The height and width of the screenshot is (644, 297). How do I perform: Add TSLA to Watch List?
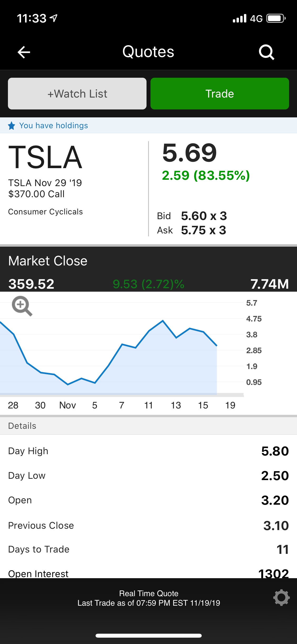point(77,94)
